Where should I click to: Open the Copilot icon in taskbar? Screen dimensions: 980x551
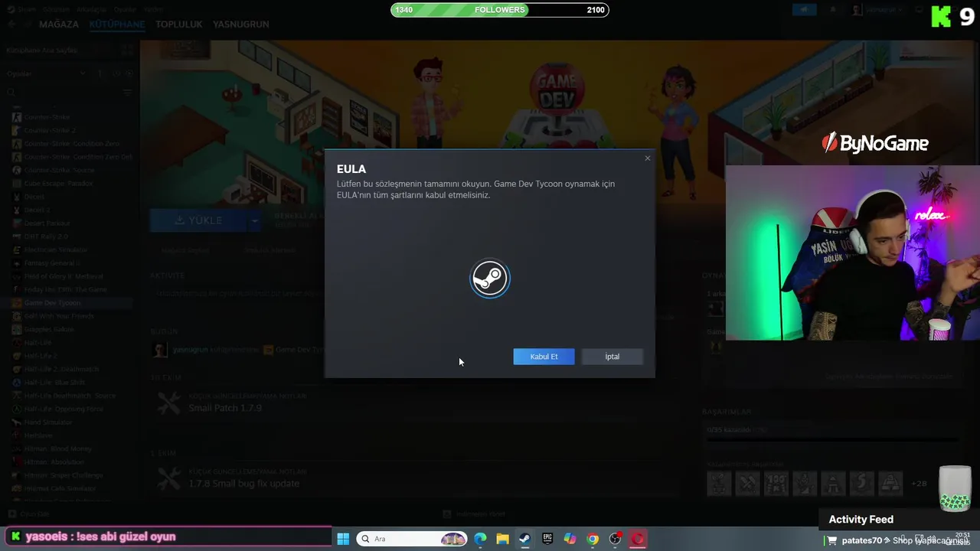pyautogui.click(x=570, y=539)
